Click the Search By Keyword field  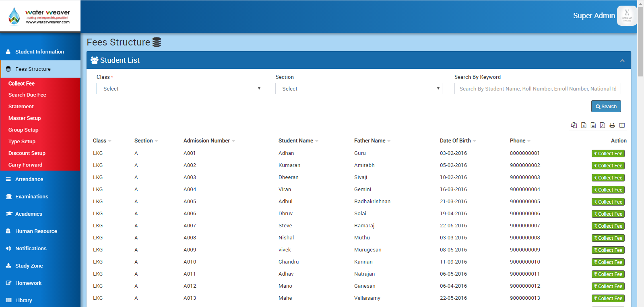[x=537, y=89]
